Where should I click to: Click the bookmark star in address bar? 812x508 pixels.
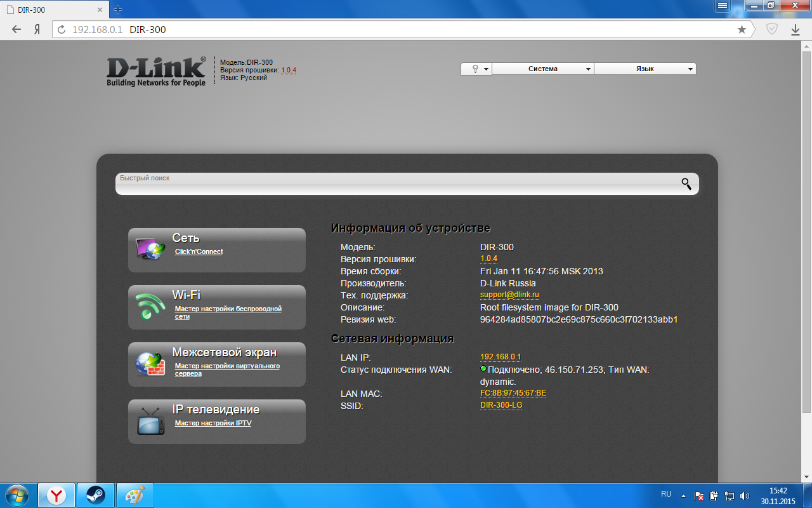tap(742, 29)
